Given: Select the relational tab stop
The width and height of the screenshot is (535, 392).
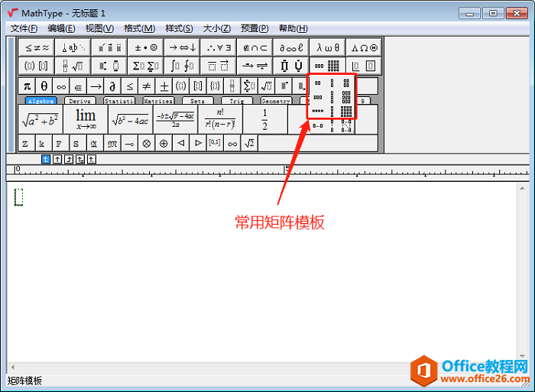Looking at the screenshot, I should click(x=80, y=160).
